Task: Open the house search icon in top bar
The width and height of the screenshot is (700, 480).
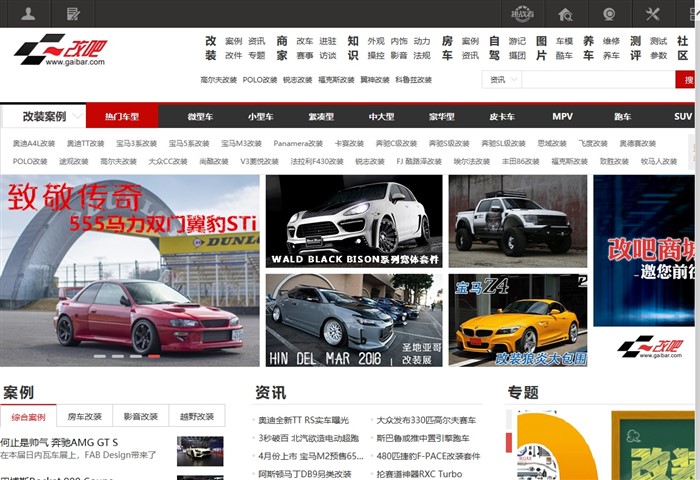Action: [x=565, y=15]
